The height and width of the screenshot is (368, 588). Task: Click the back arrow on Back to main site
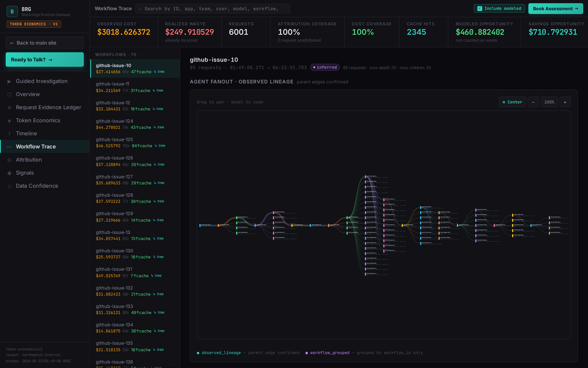[x=12, y=43]
